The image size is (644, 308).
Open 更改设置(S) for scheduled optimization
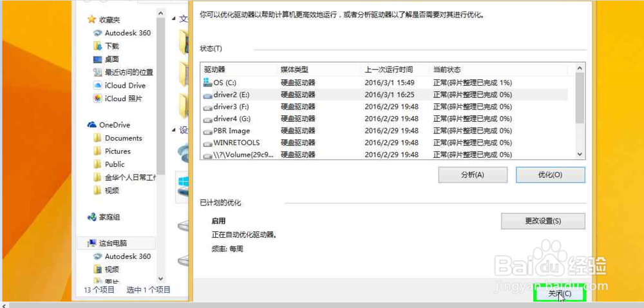click(543, 221)
